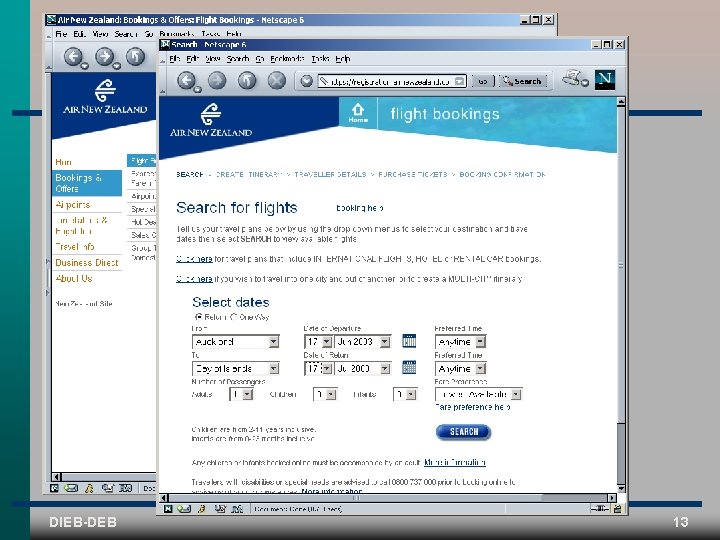Open the To destination dropdown
720x540 pixels.
236,368
